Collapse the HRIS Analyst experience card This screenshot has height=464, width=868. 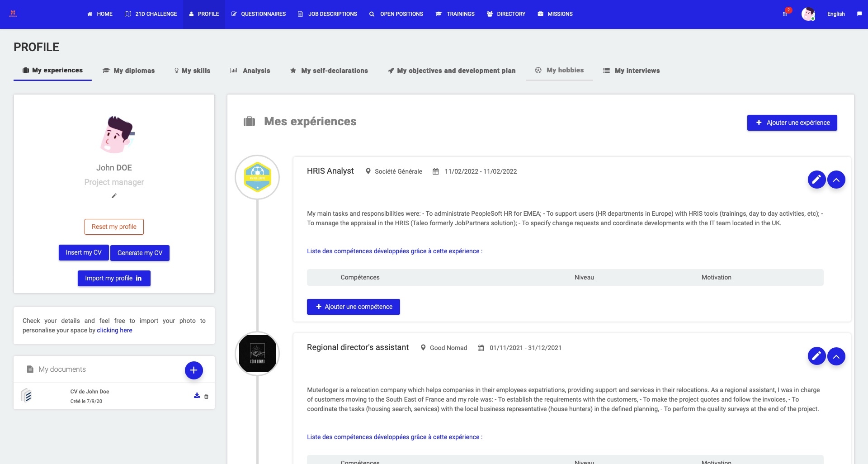[x=836, y=180]
